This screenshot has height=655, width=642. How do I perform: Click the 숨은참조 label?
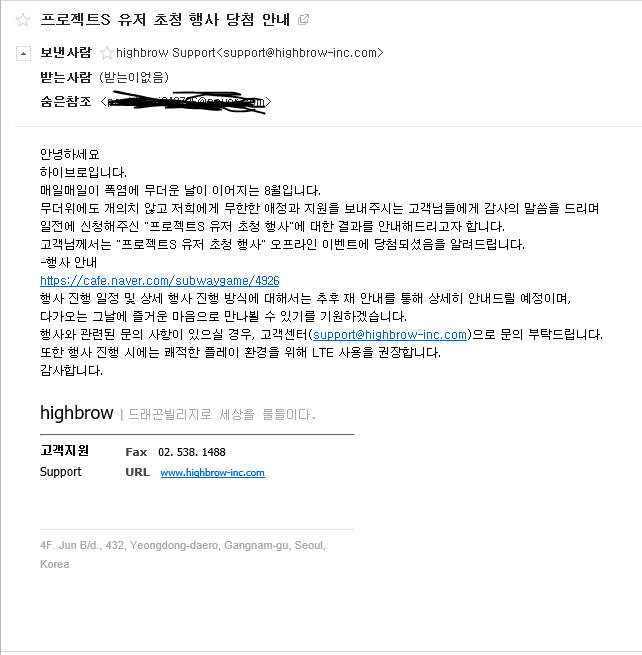coord(66,102)
